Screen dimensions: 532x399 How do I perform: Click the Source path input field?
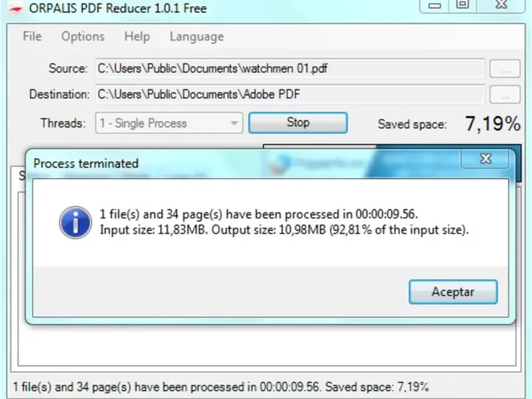click(x=290, y=68)
